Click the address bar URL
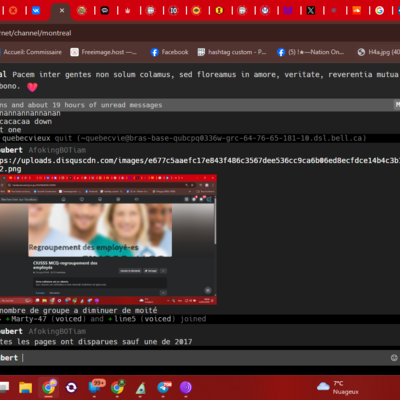 pyautogui.click(x=35, y=33)
